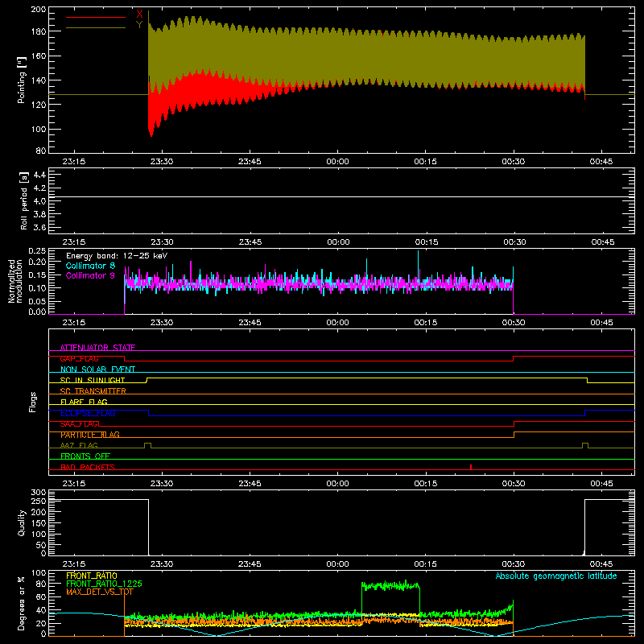Click the SC_IN_SUNLIGHT flag label
Screen dimensions: 644x644
(93, 380)
